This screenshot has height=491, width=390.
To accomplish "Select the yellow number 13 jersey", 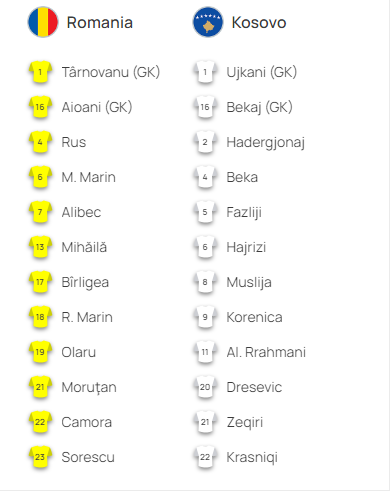I will pos(40,247).
